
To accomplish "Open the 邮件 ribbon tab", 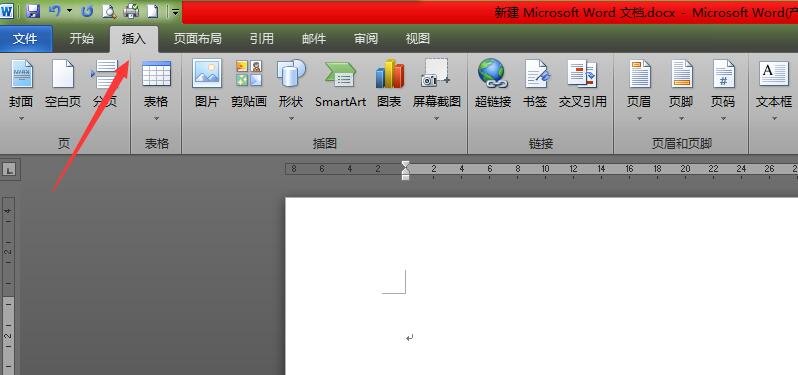I will click(x=314, y=39).
